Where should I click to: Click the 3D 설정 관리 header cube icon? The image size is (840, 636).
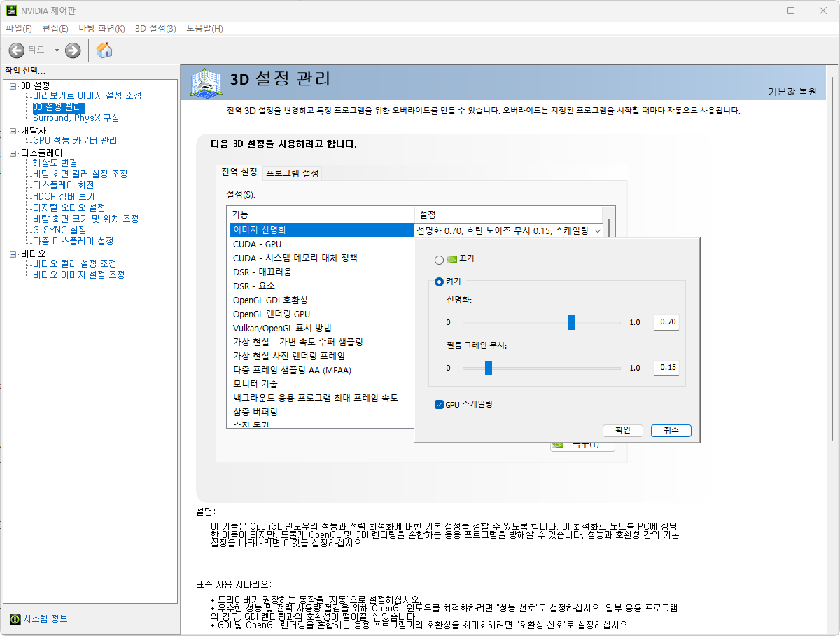[x=206, y=83]
